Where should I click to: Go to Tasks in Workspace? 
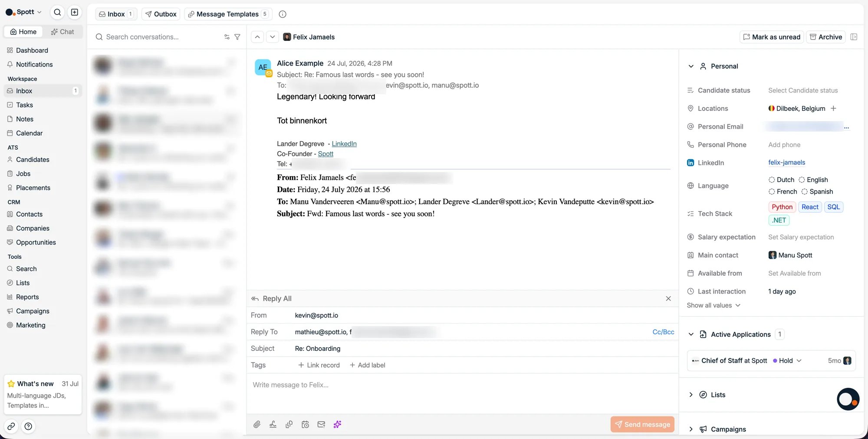click(43, 105)
